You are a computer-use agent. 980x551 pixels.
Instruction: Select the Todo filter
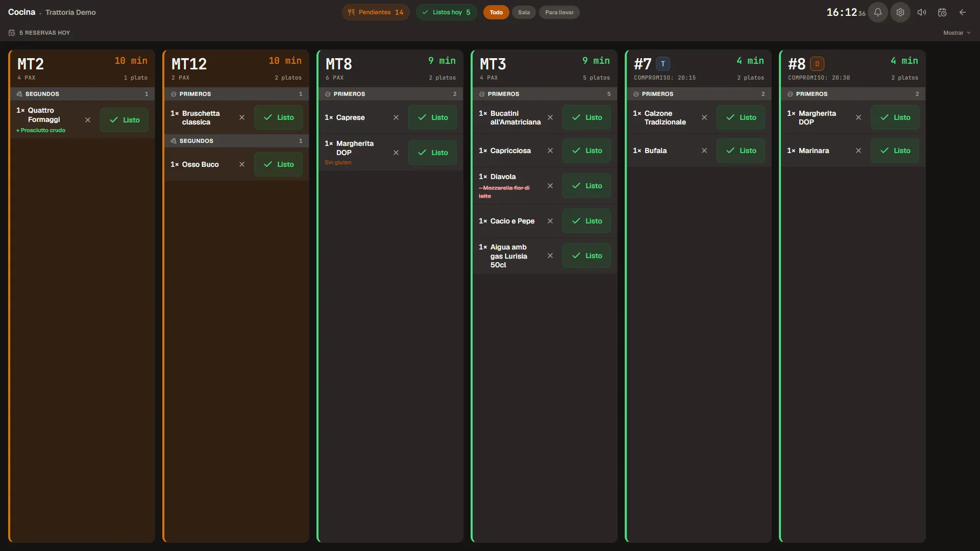[496, 12]
